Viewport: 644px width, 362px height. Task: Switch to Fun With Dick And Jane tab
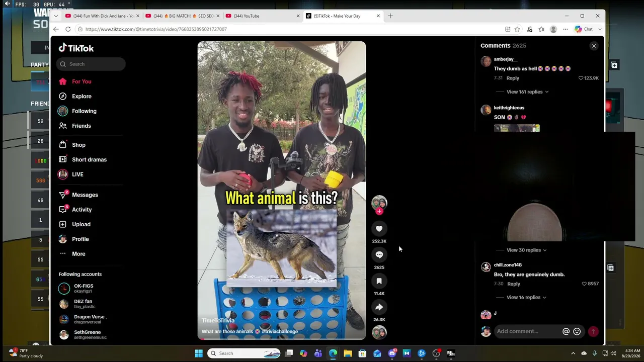tap(103, 16)
